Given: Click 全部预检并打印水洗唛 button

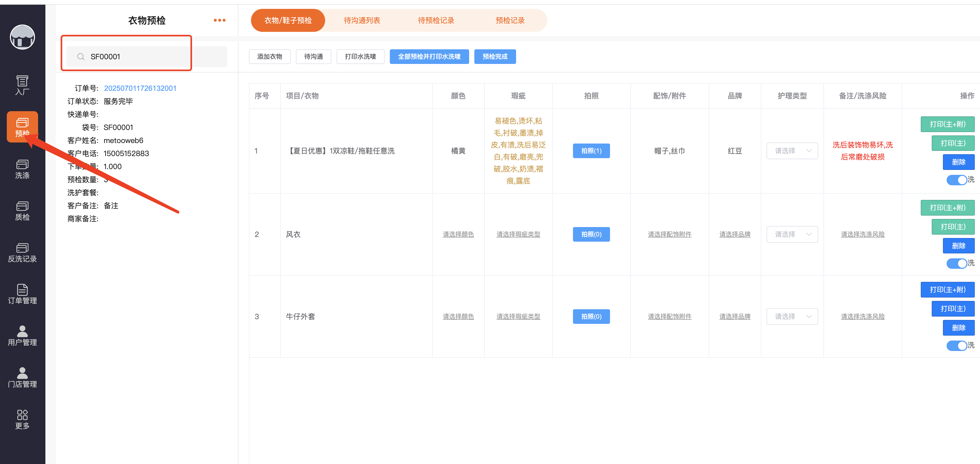Looking at the screenshot, I should (429, 56).
